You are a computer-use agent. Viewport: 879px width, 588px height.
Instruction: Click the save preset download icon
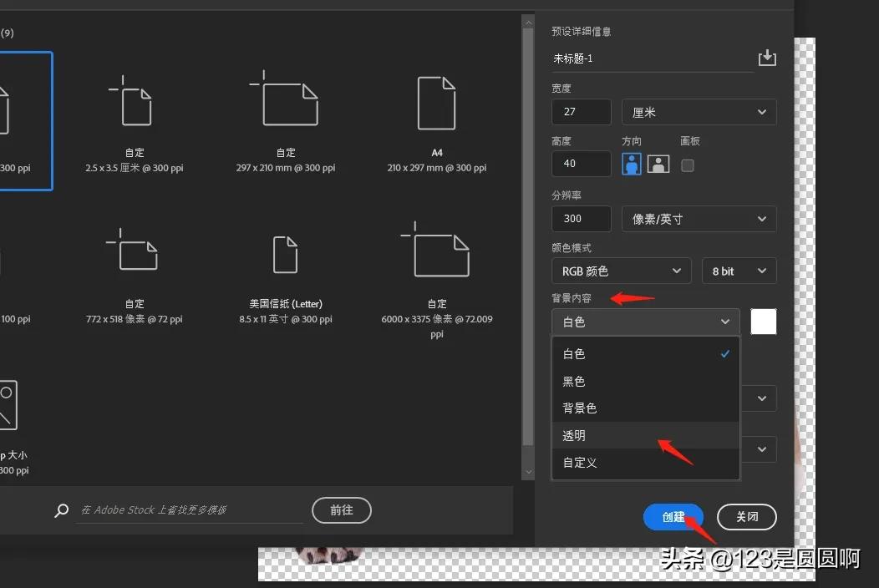[767, 57]
